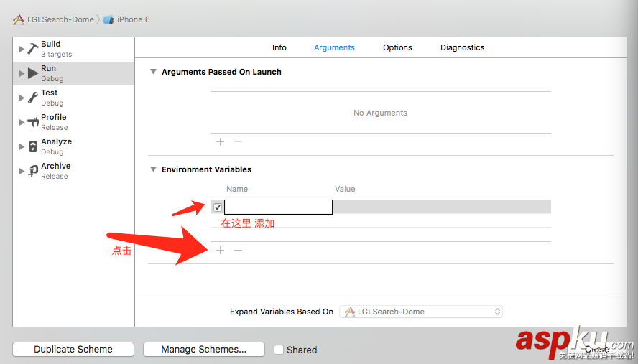Click the Build hammer icon
The height and width of the screenshot is (364, 638).
click(33, 49)
